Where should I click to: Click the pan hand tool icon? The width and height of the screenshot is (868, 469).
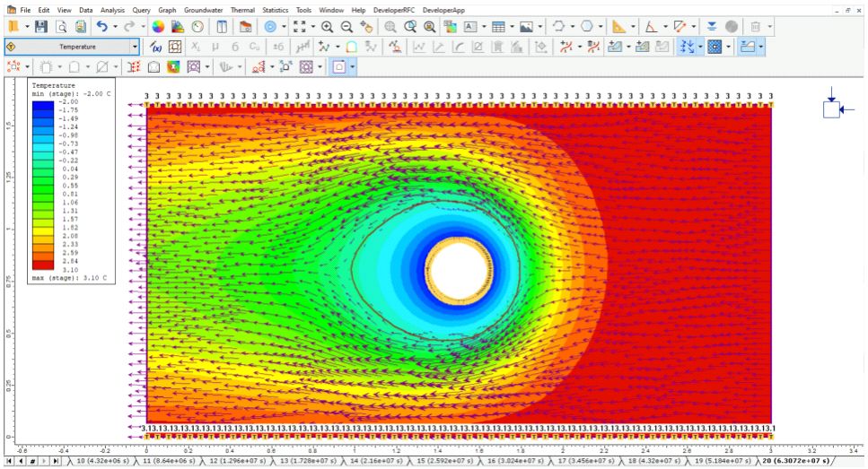tap(366, 27)
